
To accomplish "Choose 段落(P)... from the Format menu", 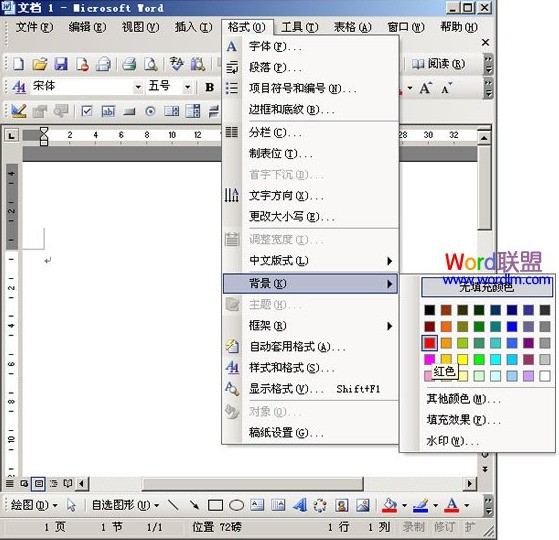I will 310,67.
